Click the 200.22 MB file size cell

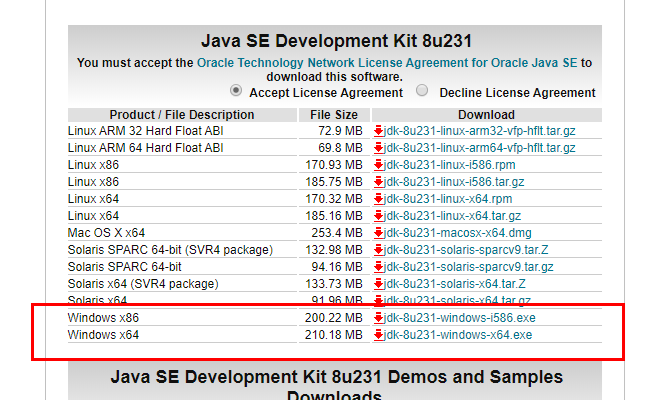(x=334, y=318)
